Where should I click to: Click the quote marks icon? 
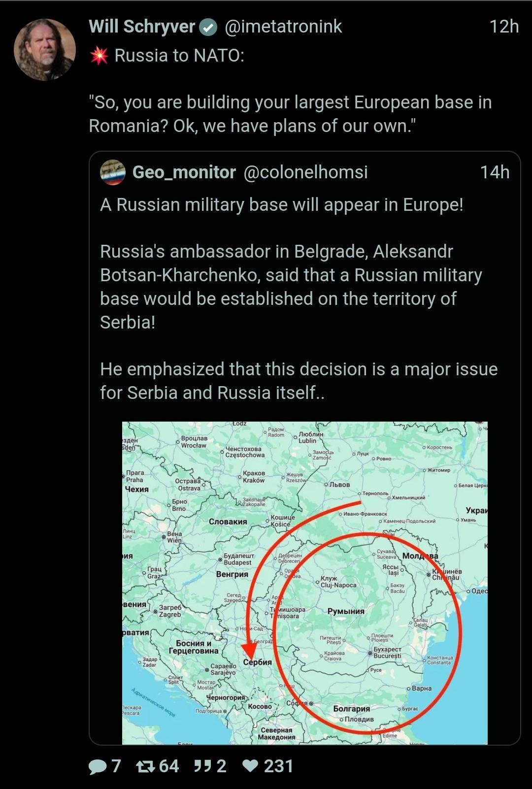click(202, 766)
